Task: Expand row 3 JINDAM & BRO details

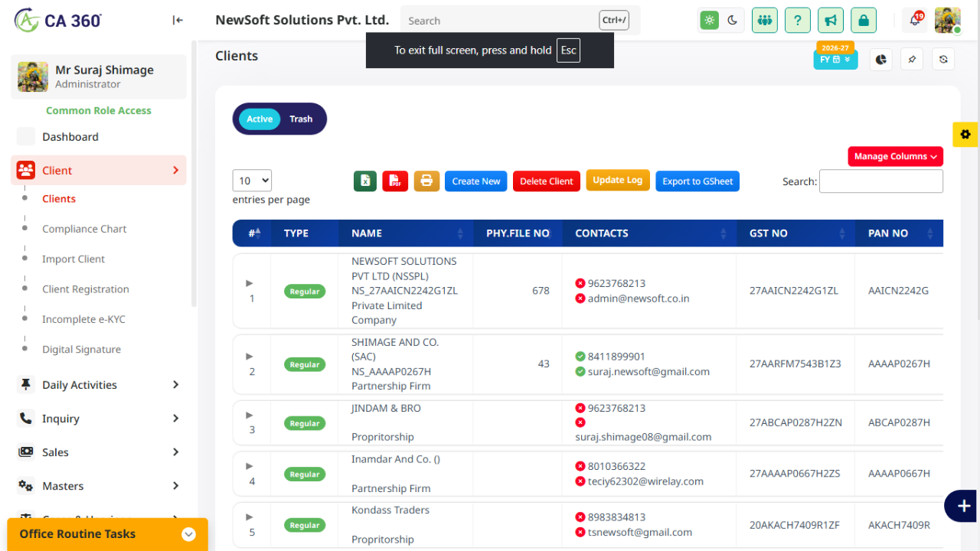Action: click(250, 415)
